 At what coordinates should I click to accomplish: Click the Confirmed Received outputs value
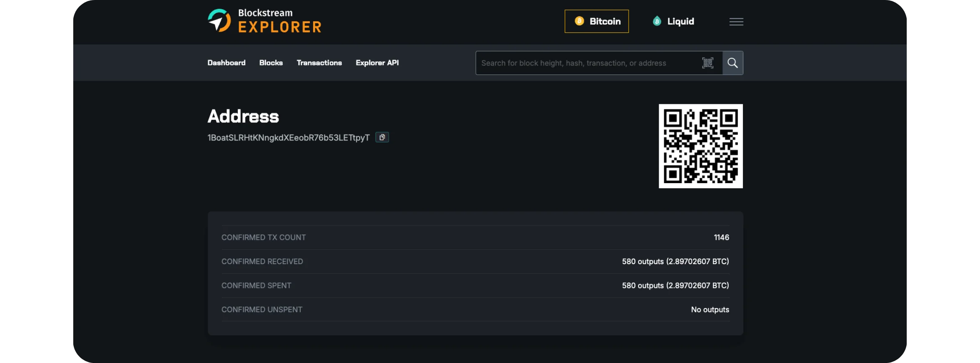pos(675,262)
